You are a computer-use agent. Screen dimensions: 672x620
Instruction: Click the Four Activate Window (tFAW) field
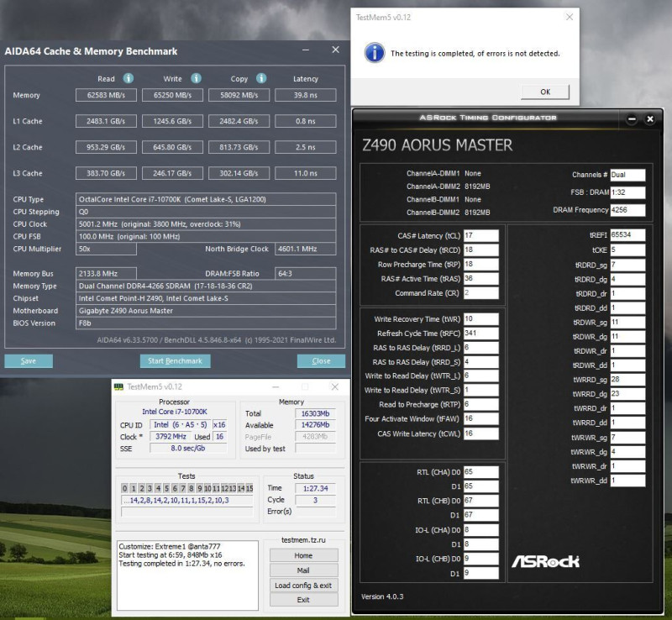(480, 418)
